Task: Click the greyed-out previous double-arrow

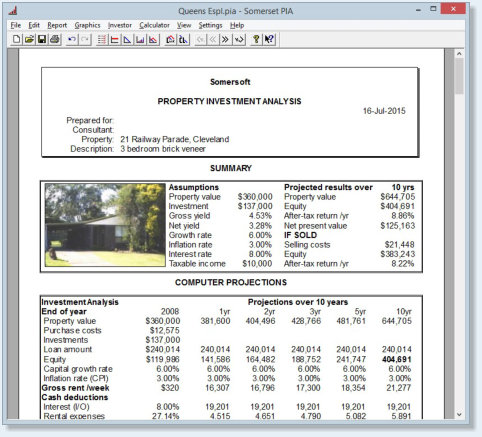Action: [x=213, y=39]
